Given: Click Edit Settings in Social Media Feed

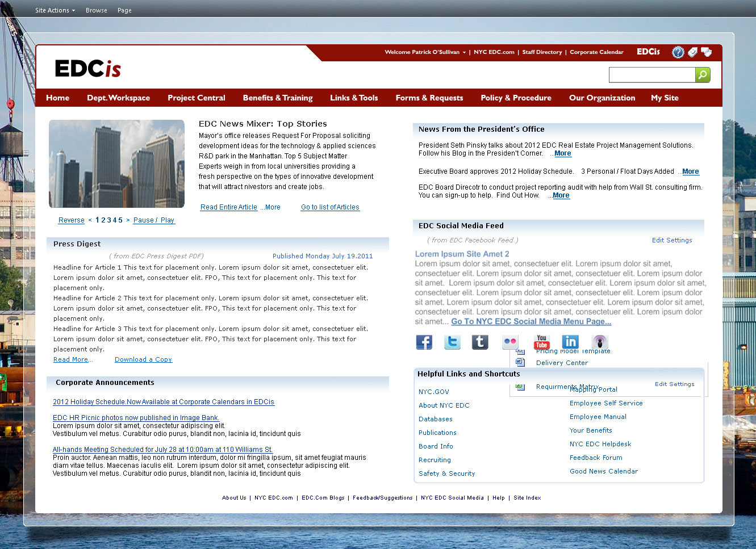Looking at the screenshot, I should (672, 240).
